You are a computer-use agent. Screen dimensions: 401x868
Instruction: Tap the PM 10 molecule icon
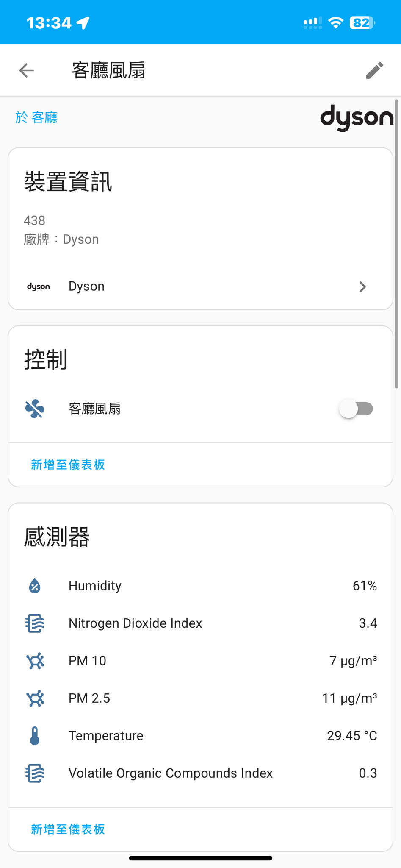click(x=35, y=661)
